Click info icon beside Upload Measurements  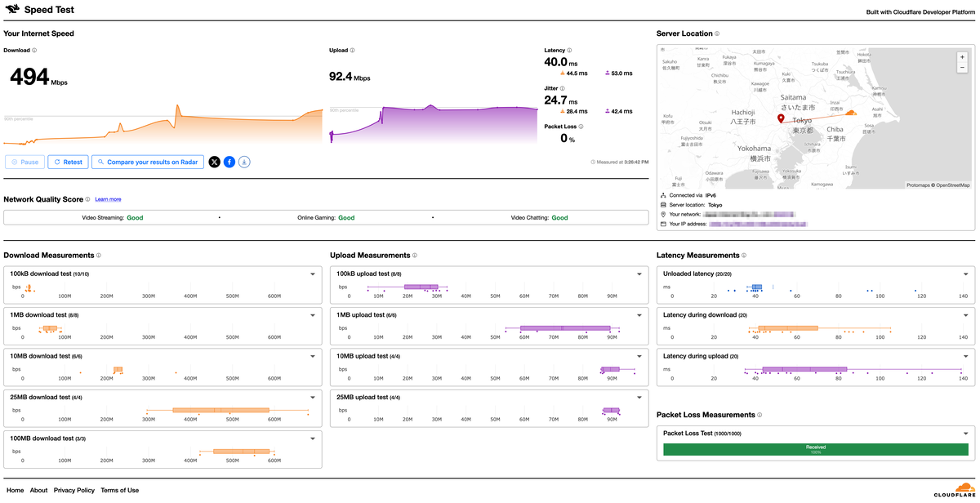coord(414,256)
